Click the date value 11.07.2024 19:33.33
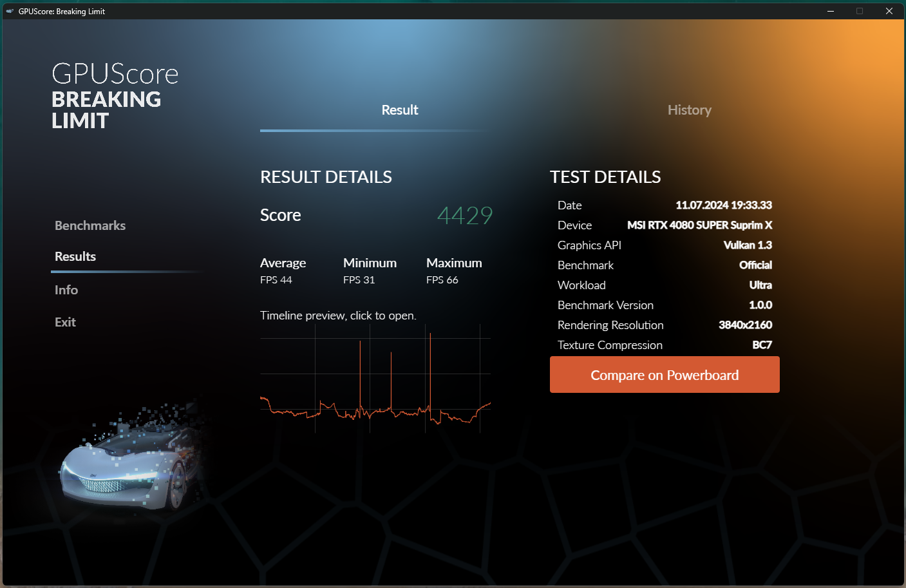The height and width of the screenshot is (588, 906). point(724,205)
